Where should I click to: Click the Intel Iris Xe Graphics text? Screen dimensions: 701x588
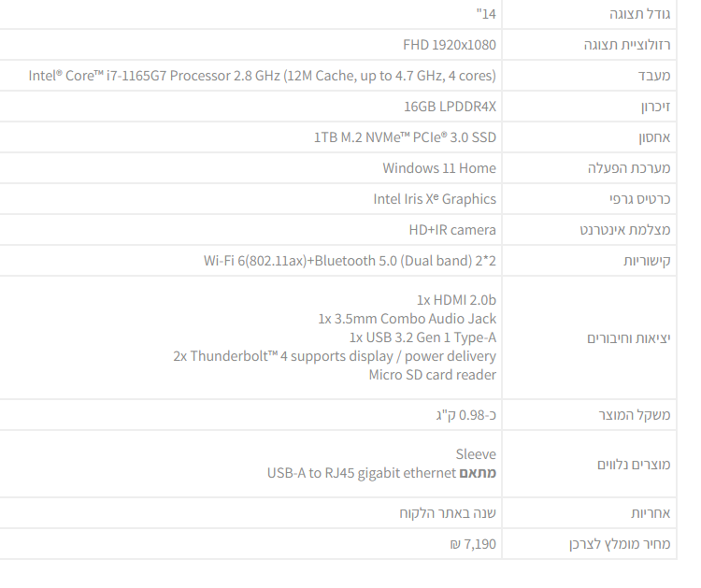pos(435,199)
